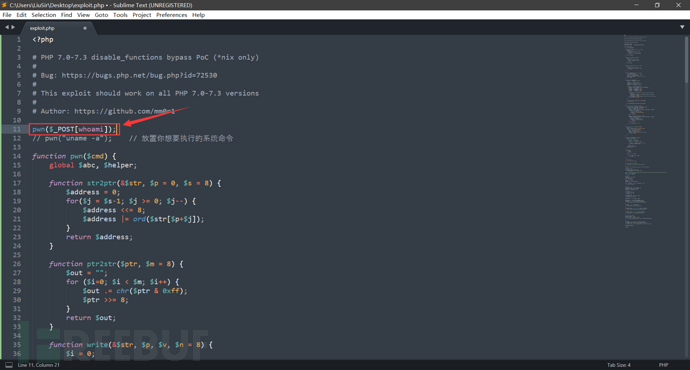690x370 pixels.
Task: Restore down the Sublime Text window
Action: point(657,5)
